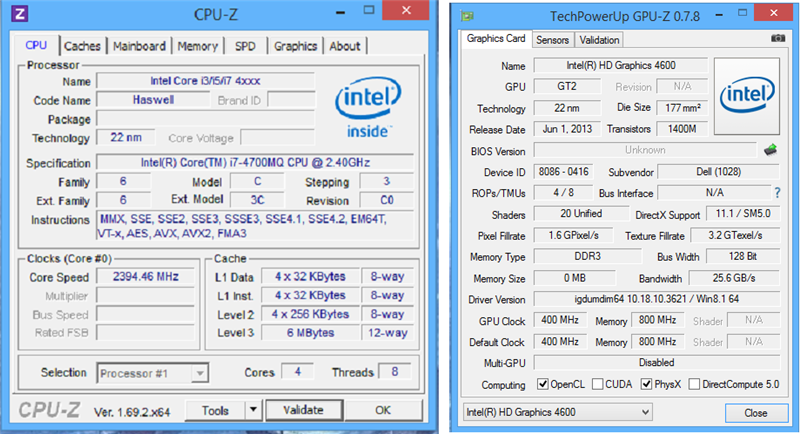Click the Revision value C0 in CPU-Z

pyautogui.click(x=386, y=200)
